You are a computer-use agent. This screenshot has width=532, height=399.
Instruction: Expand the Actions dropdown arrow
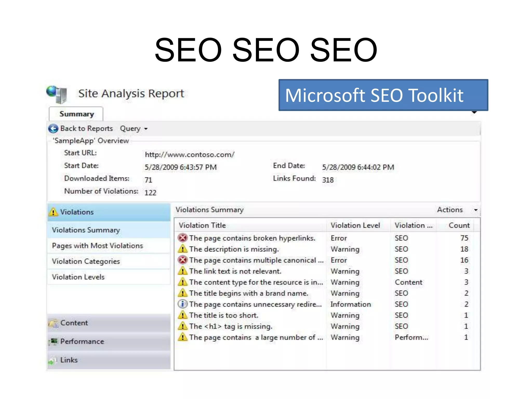tap(476, 210)
